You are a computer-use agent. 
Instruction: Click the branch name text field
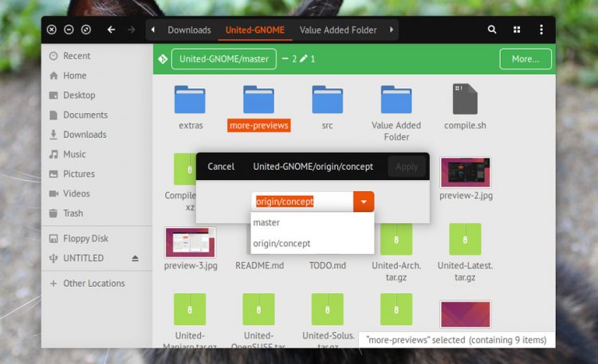pyautogui.click(x=302, y=202)
